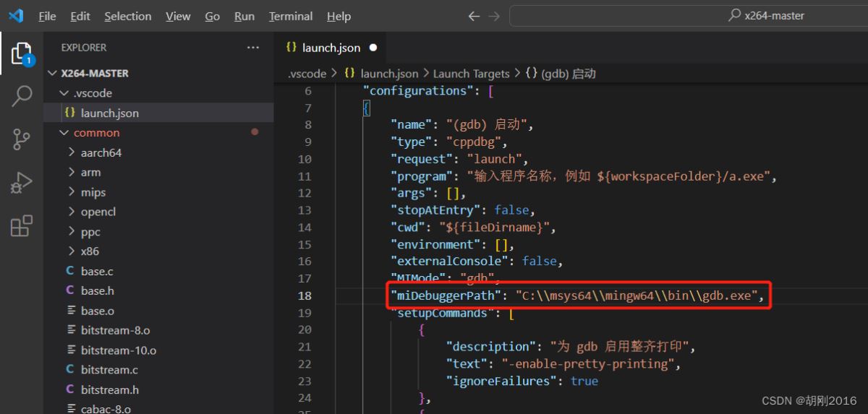868x414 pixels.
Task: Click the C file icon beside base.h
Action: [70, 290]
